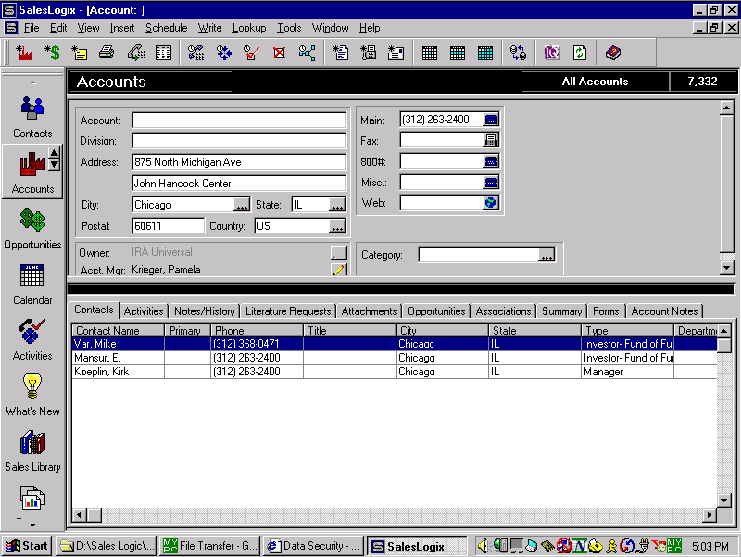Image resolution: width=741 pixels, height=557 pixels.
Task: Click the phone dial toolbar icon
Action: (136, 52)
